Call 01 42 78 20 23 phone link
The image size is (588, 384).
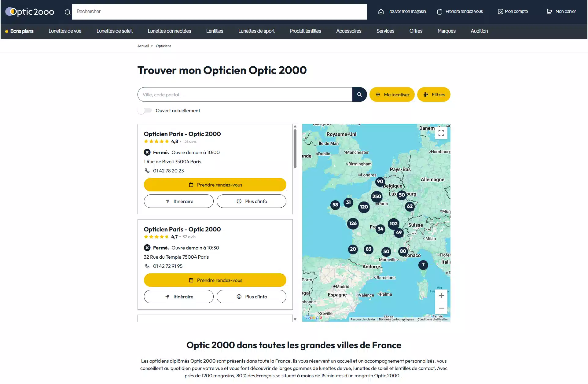coord(168,171)
